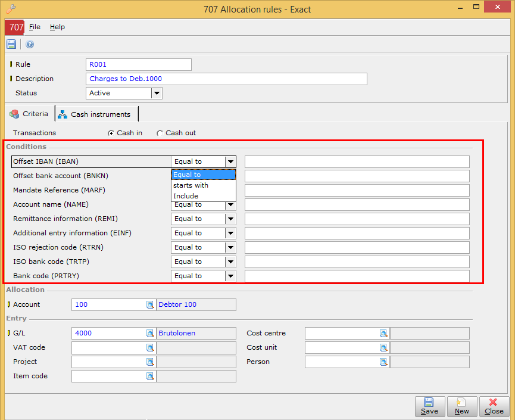
Task: Click the Remittance information value field
Action: coord(357,219)
